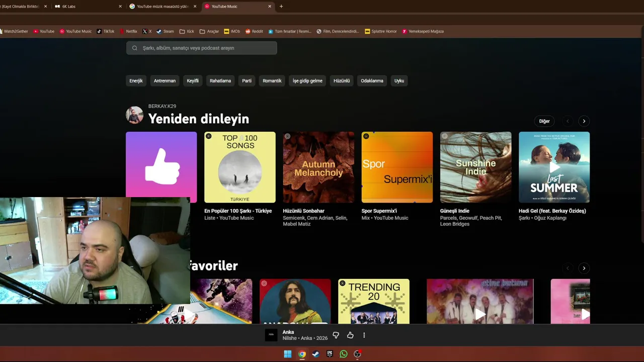Open the X bookmark

[x=147, y=31]
